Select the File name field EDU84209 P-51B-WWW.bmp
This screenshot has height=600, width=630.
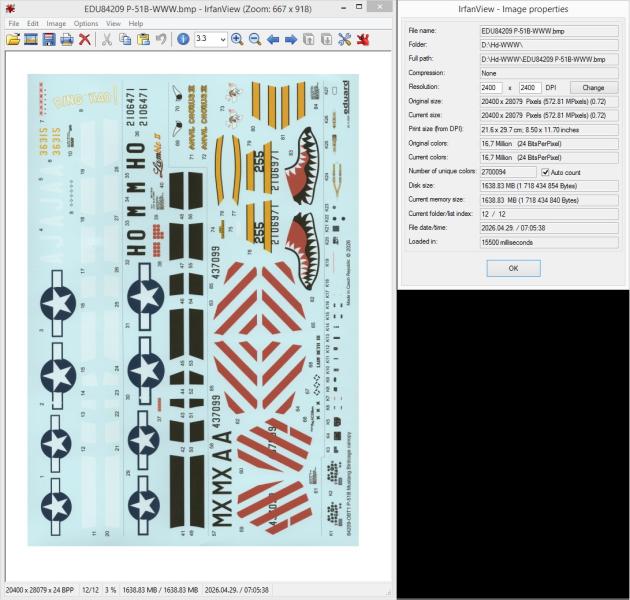[x=549, y=31]
